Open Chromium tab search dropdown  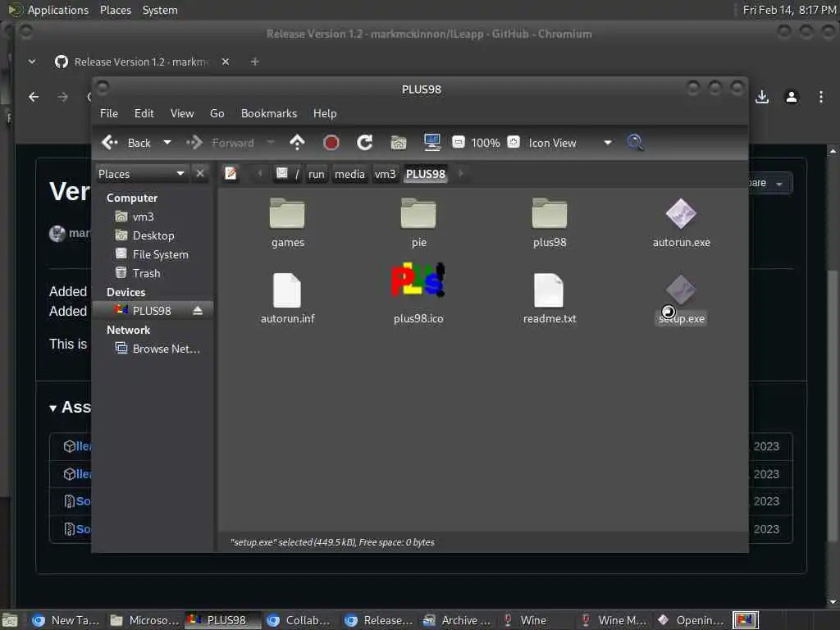pyautogui.click(x=32, y=62)
